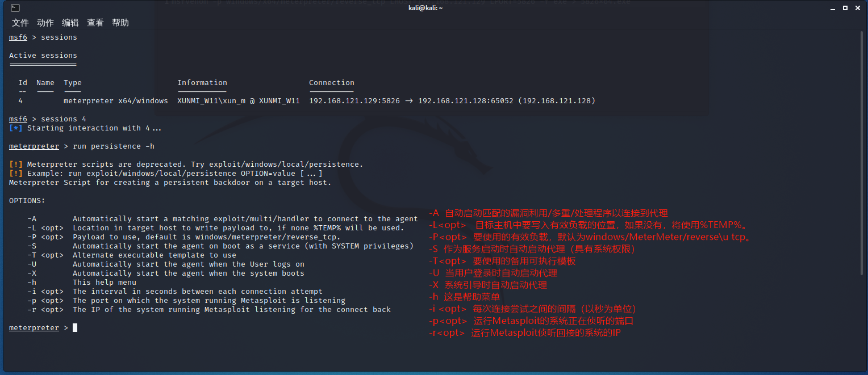
Task: Open the 动作 menu
Action: [45, 23]
